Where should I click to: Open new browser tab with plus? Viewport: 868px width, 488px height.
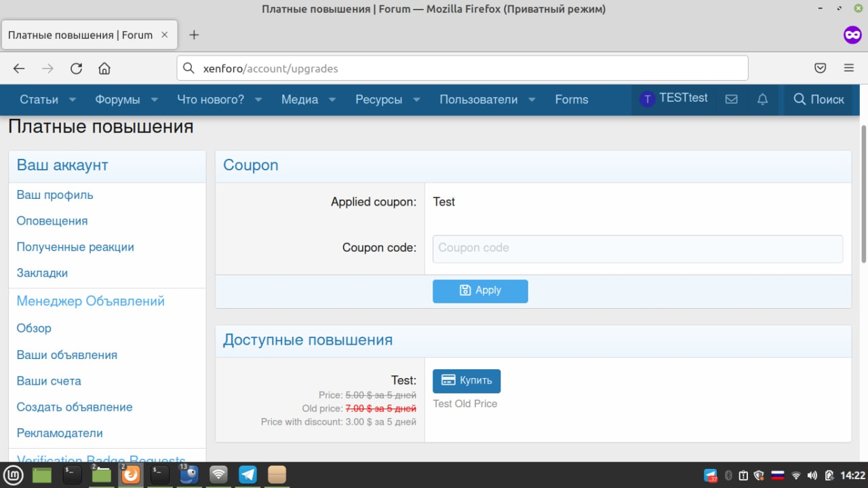coord(194,35)
